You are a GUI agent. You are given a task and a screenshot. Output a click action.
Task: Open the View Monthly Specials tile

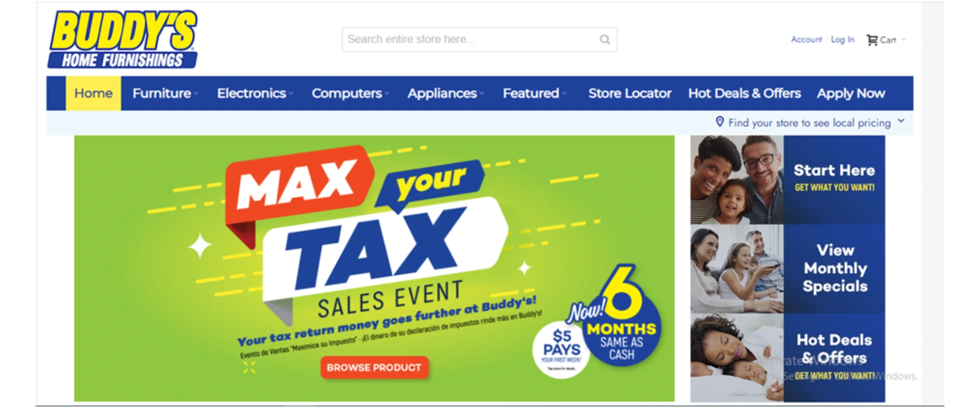coord(788,268)
